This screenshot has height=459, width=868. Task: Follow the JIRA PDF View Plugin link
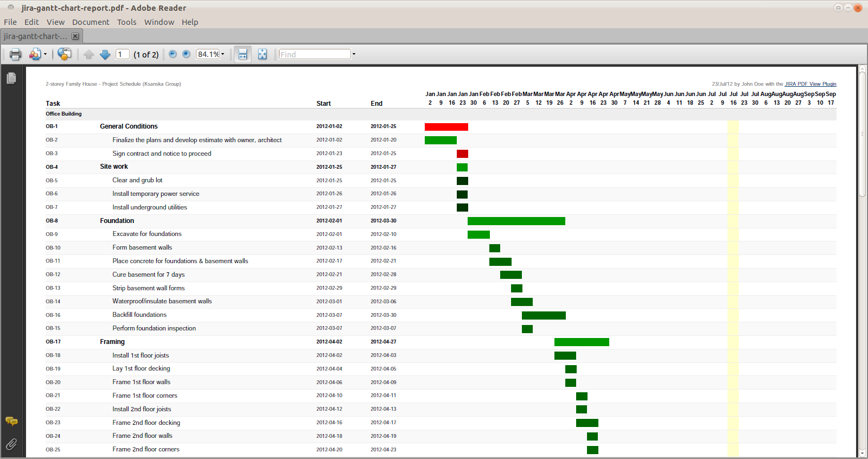tap(810, 84)
